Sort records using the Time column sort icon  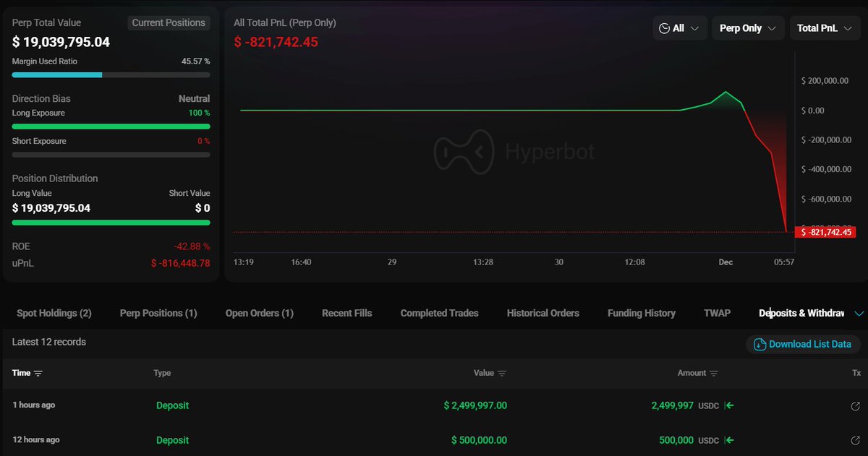(x=38, y=373)
